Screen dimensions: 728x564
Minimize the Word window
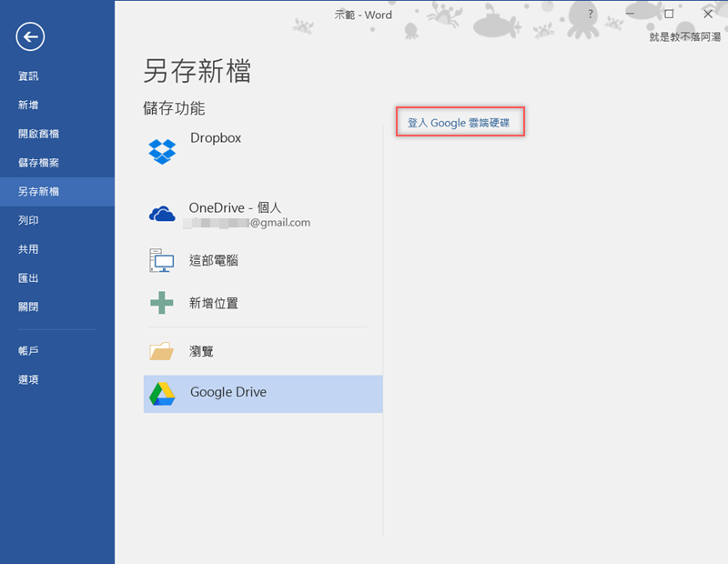630,14
